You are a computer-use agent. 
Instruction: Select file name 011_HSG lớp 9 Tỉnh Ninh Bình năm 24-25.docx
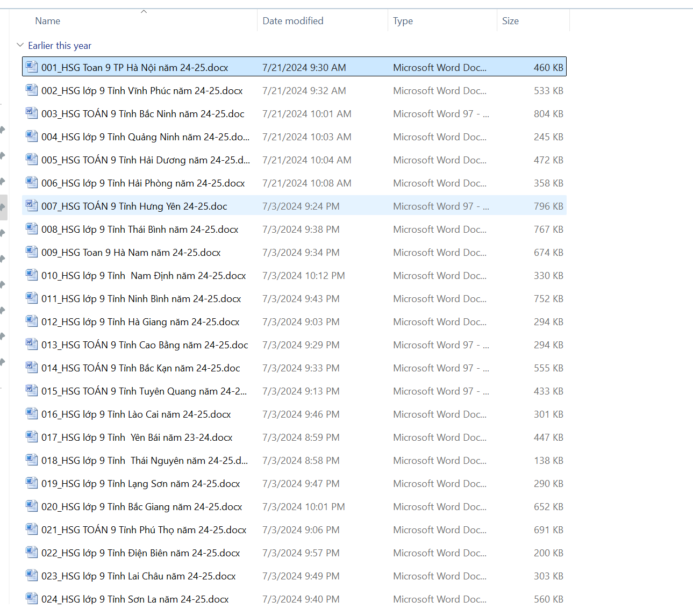pos(141,299)
